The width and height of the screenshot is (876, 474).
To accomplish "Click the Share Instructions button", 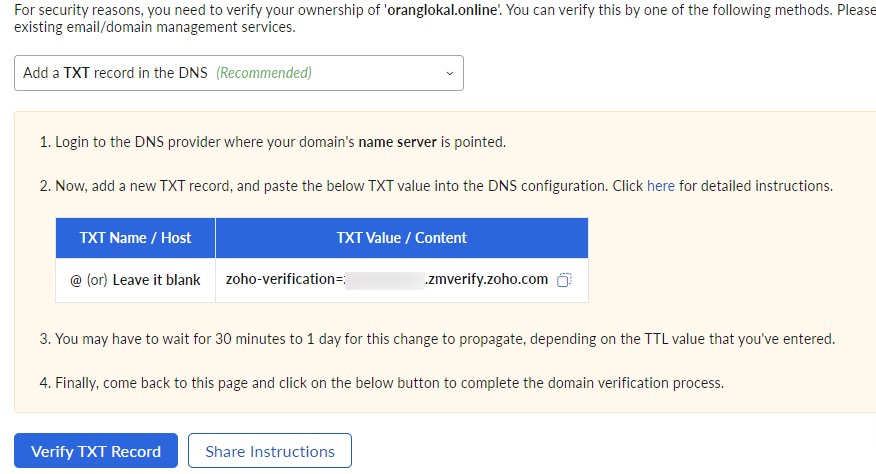I will coord(269,451).
